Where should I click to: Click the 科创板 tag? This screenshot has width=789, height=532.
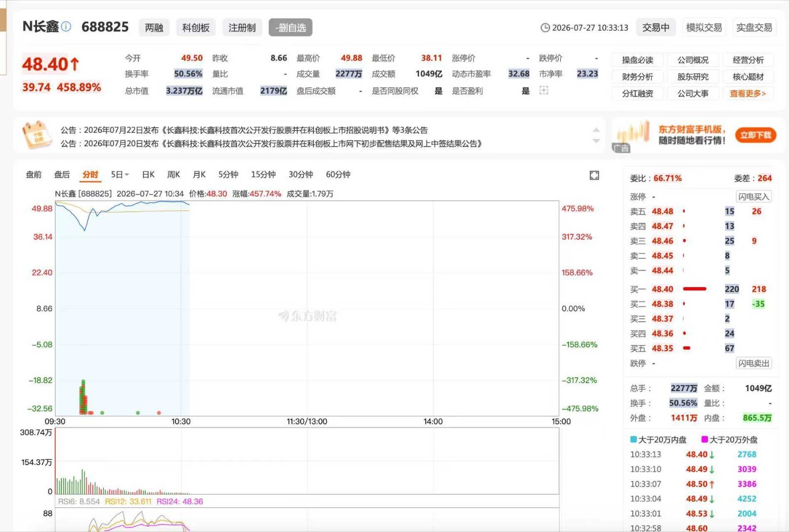click(x=196, y=28)
